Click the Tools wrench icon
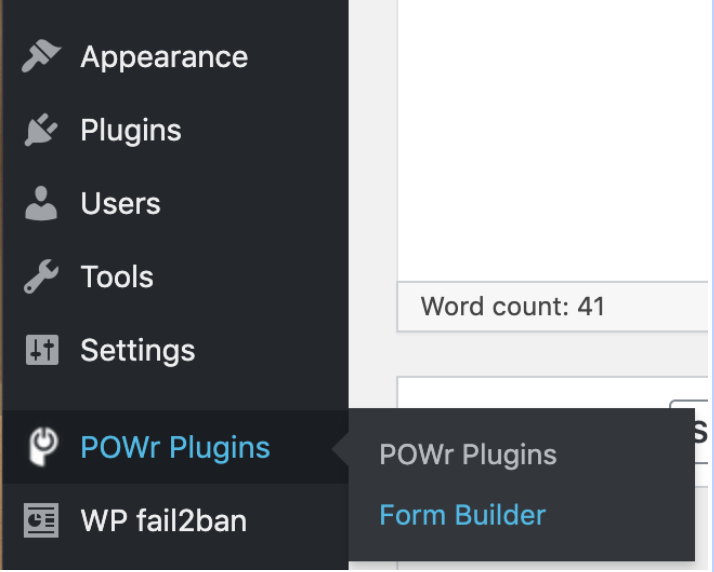Screen dimensions: 714x572 click(x=41, y=276)
